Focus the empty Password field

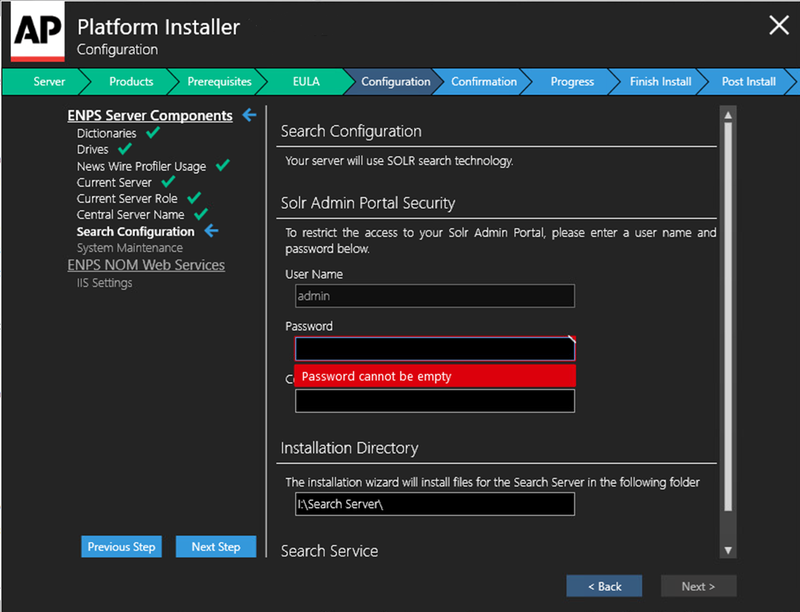click(435, 349)
